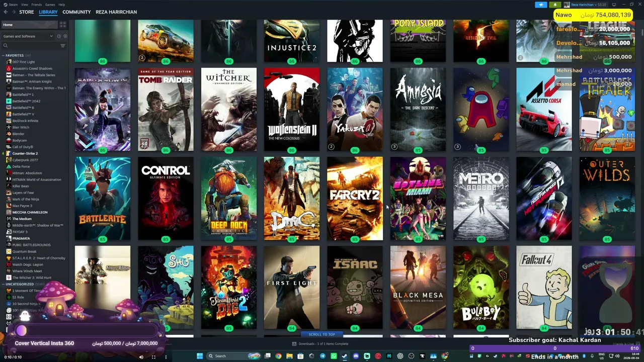This screenshot has width=644, height=362.
Task: Open the Steam announcements megaphone button
Action: point(541,5)
